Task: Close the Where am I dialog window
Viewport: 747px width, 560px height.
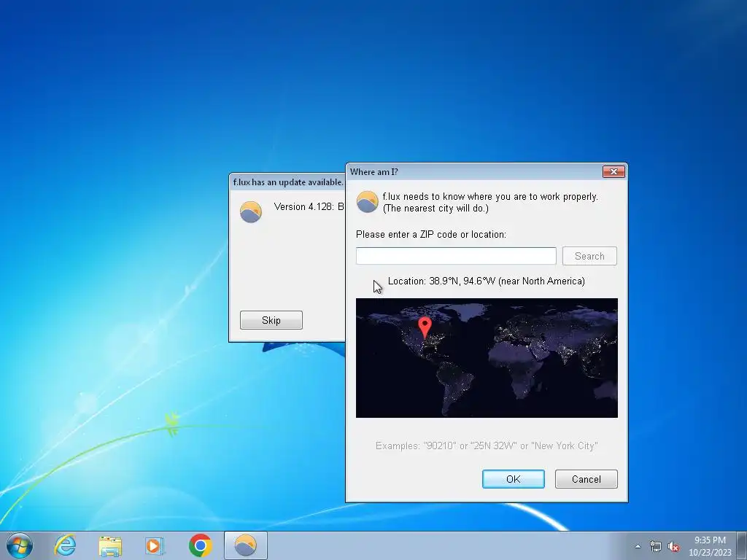Action: 613,172
